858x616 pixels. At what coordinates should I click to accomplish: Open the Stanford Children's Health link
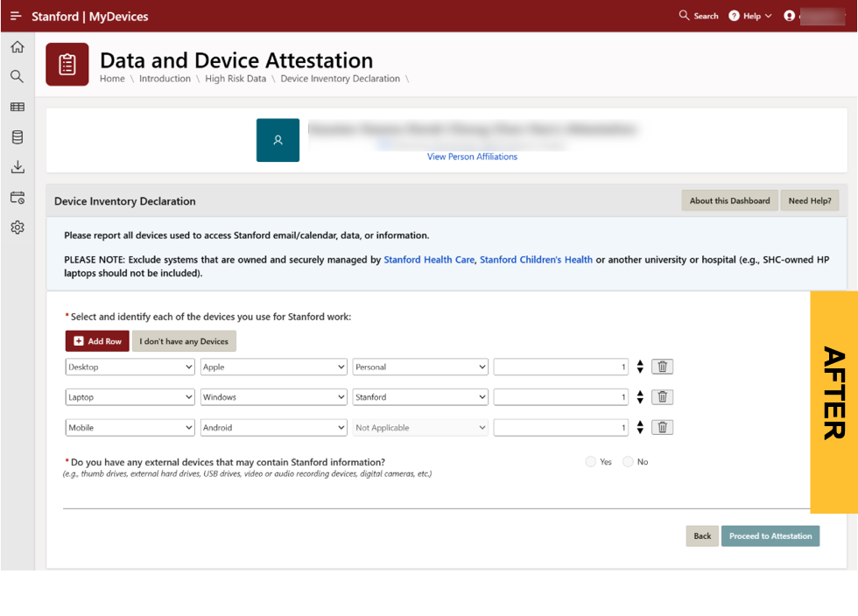(x=536, y=259)
